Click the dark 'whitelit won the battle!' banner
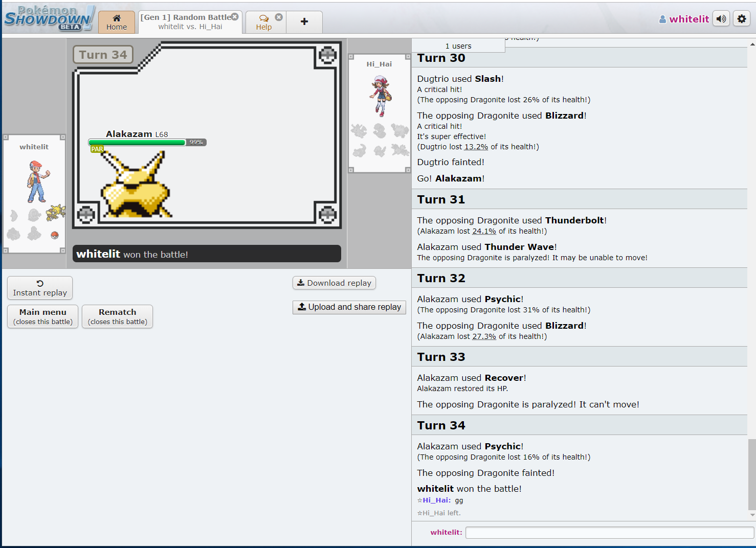The height and width of the screenshot is (548, 756). click(207, 254)
